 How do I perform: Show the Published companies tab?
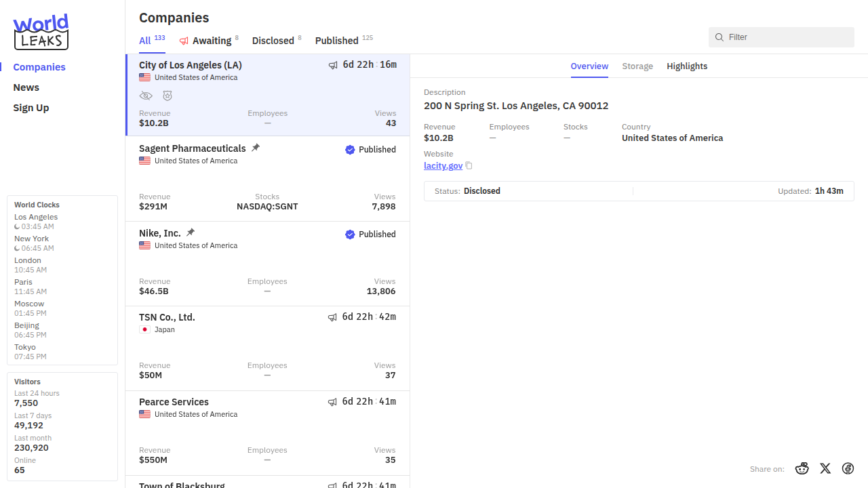pos(336,41)
